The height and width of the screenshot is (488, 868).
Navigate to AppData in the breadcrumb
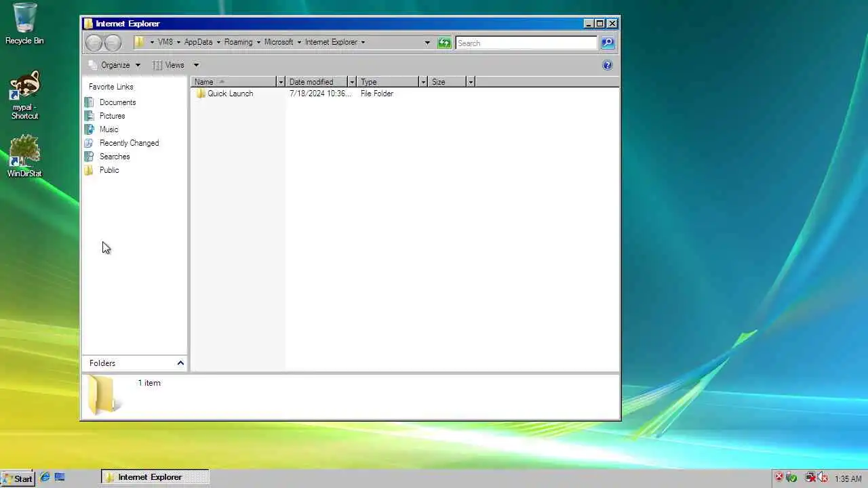198,42
